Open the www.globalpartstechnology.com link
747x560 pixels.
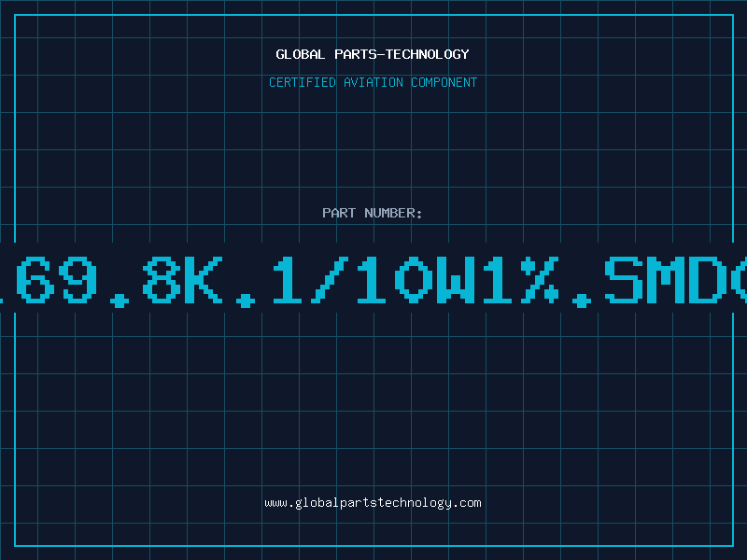click(373, 503)
